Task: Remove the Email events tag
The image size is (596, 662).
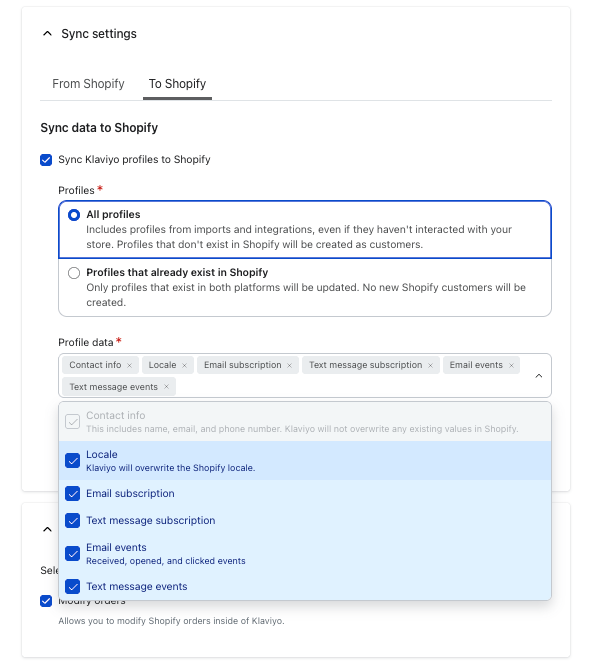Action: [511, 366]
